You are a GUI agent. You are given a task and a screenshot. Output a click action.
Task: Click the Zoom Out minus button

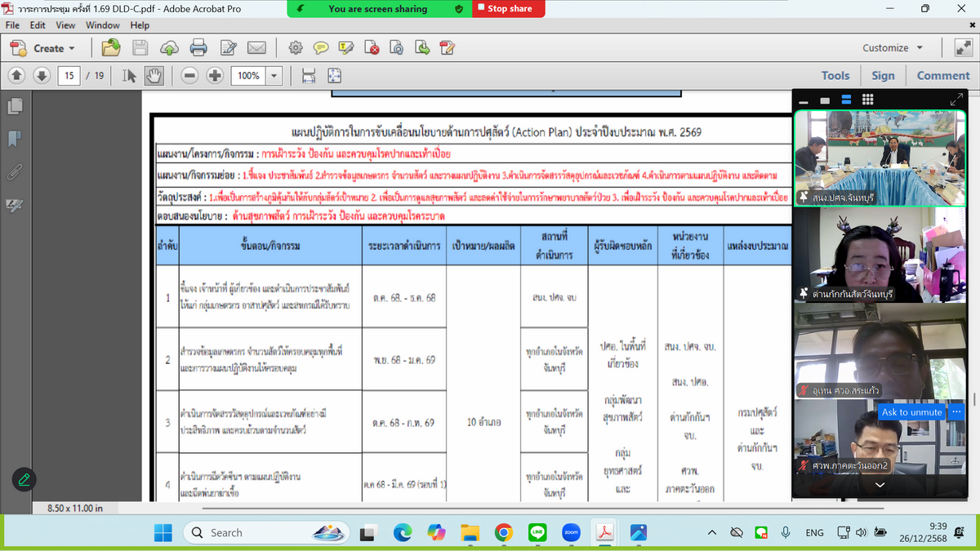(x=189, y=76)
